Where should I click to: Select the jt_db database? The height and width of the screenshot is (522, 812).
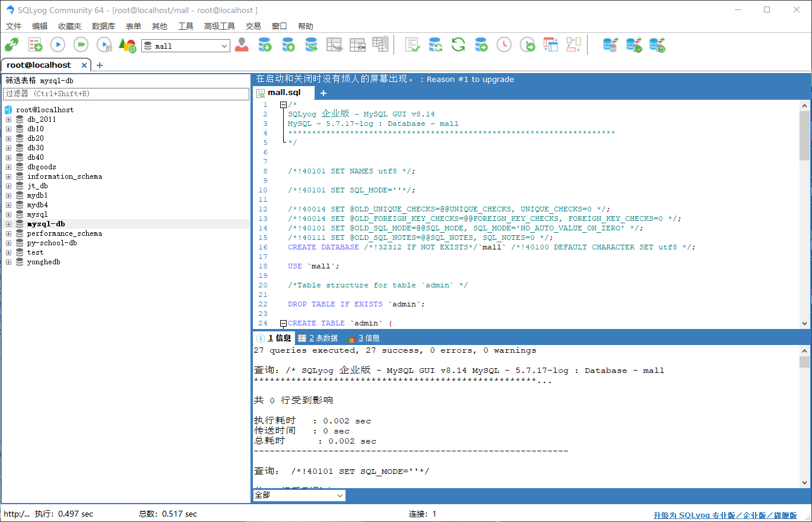[x=37, y=186]
